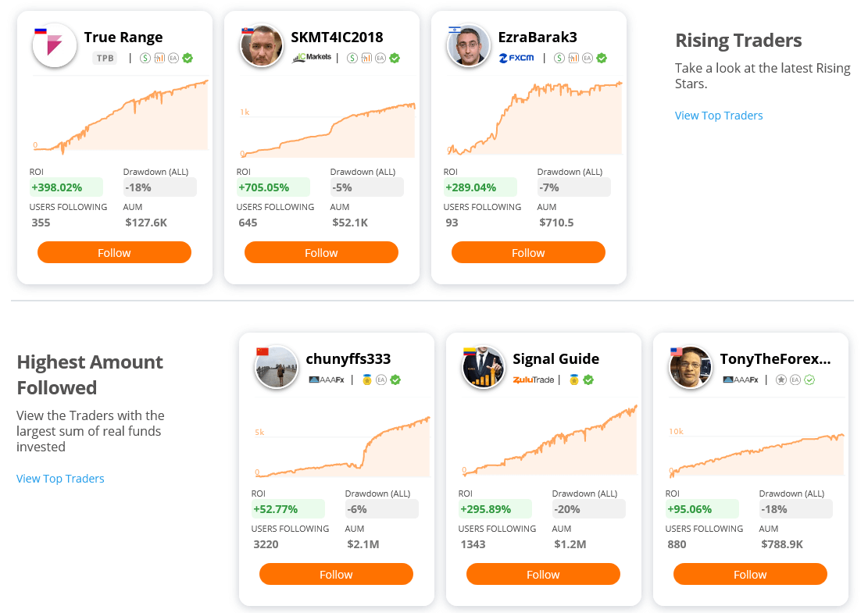Click EzraBarak3's profile photo
Viewport: 868px width, 613px height.
tap(468, 45)
